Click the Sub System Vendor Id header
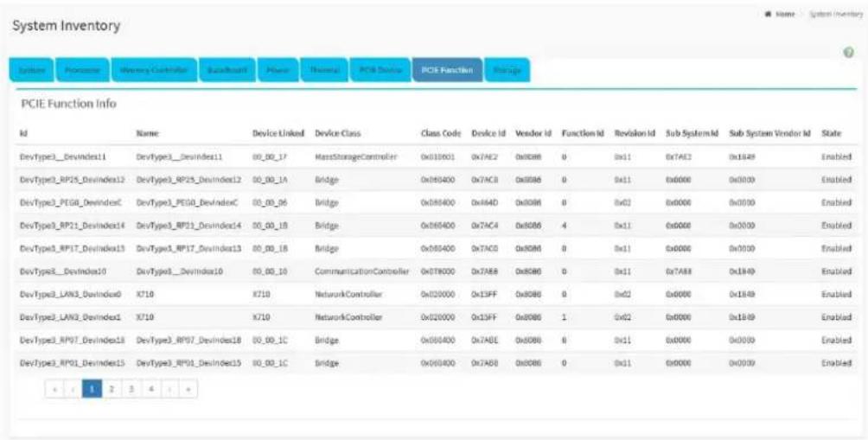This screenshot has height=440, width=868. (x=770, y=133)
